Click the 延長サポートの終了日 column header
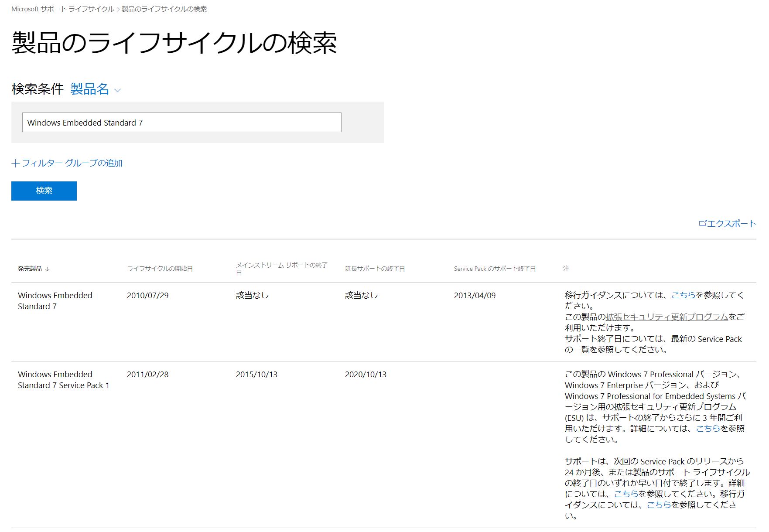The width and height of the screenshot is (769, 532). coord(375,269)
